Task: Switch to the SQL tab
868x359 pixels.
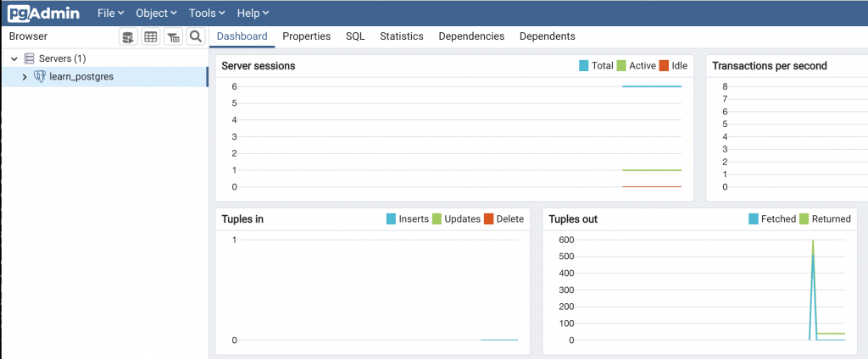Action: coord(355,36)
